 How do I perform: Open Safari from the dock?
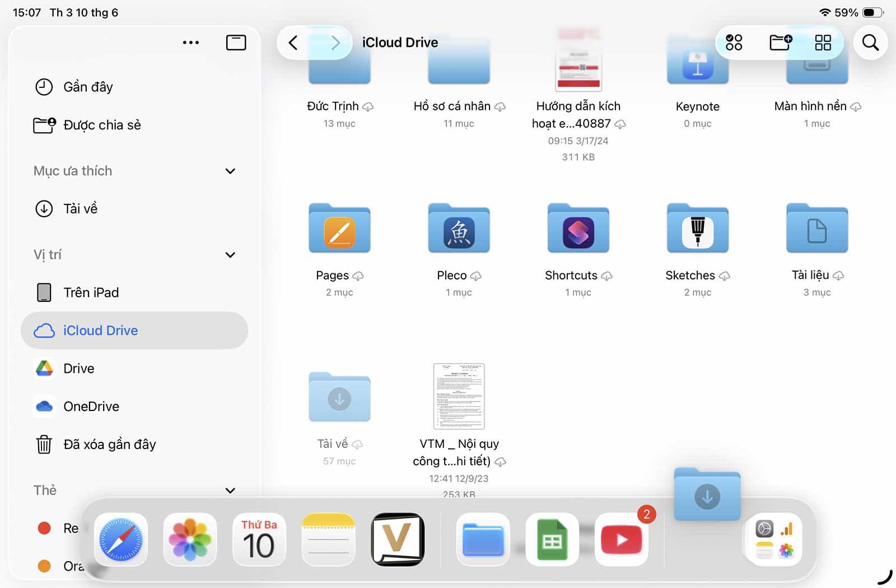click(x=121, y=540)
